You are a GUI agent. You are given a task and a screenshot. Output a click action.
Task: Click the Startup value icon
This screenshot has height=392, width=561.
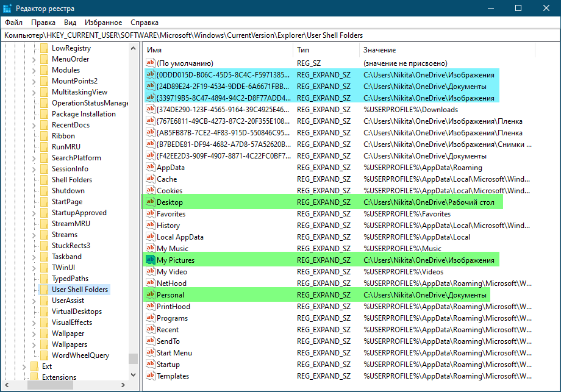coord(150,364)
